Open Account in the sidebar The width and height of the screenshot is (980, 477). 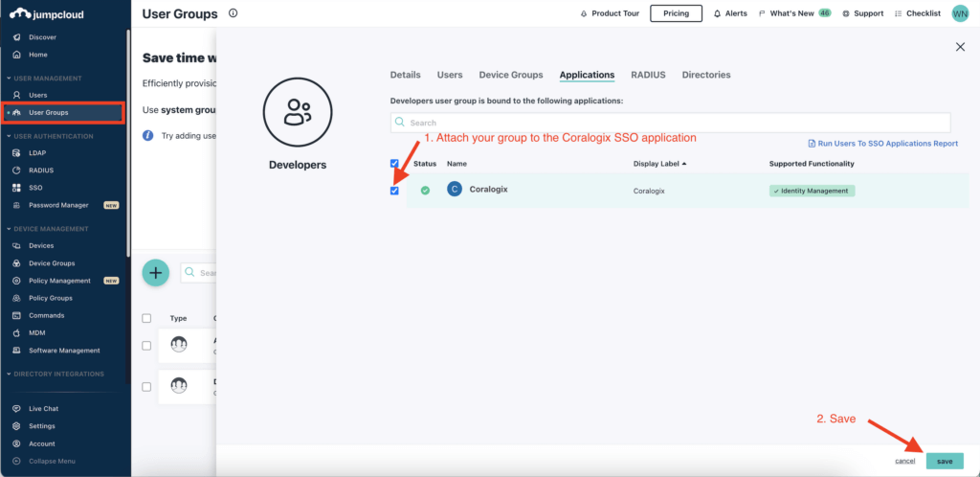click(x=41, y=443)
